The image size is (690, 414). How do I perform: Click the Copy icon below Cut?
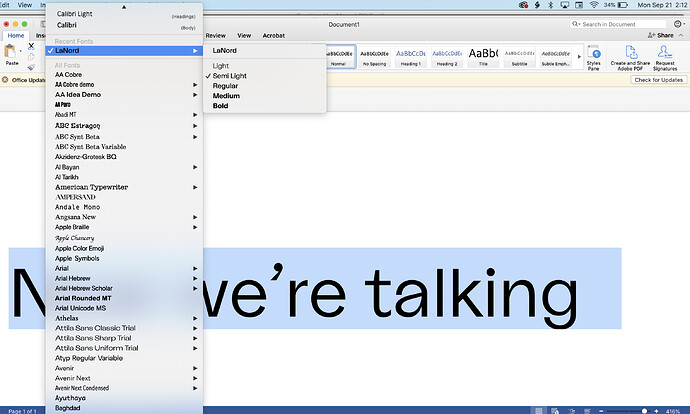click(x=31, y=57)
